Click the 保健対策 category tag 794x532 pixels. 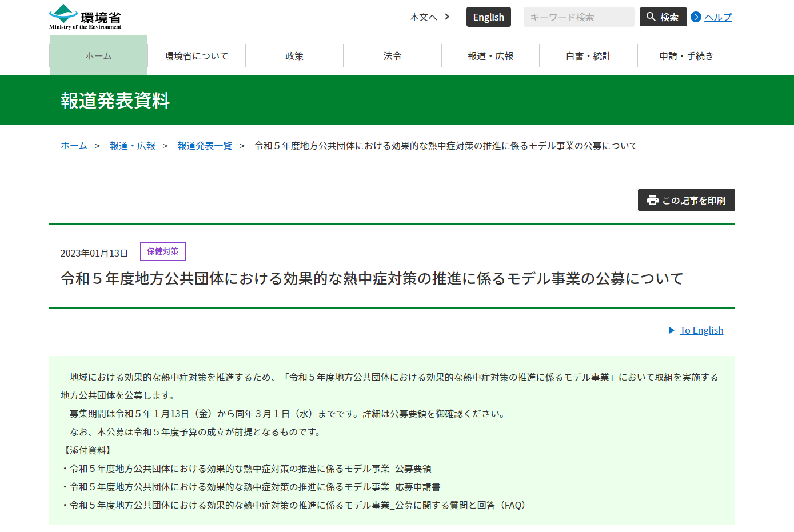[163, 251]
